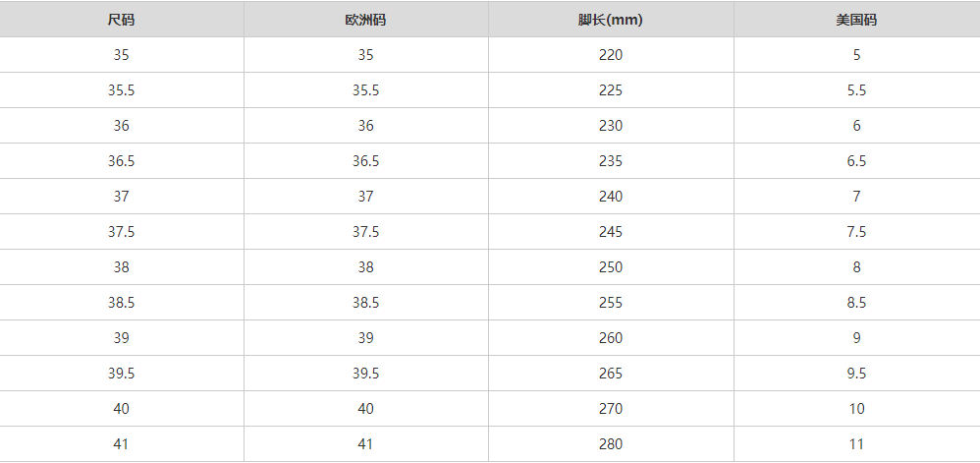Viewport: 980px width, 463px height.
Task: Select US size 11 cell
Action: (x=856, y=444)
